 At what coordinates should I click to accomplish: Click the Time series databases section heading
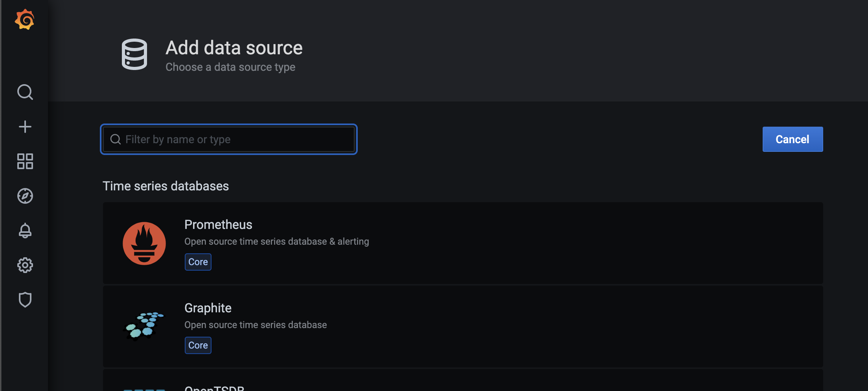click(166, 186)
